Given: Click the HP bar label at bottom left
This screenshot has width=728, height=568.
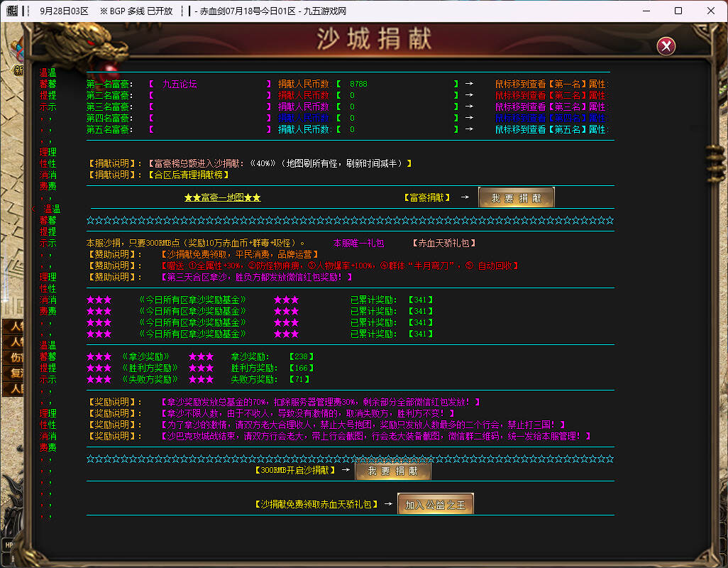Looking at the screenshot, I should point(9,545).
